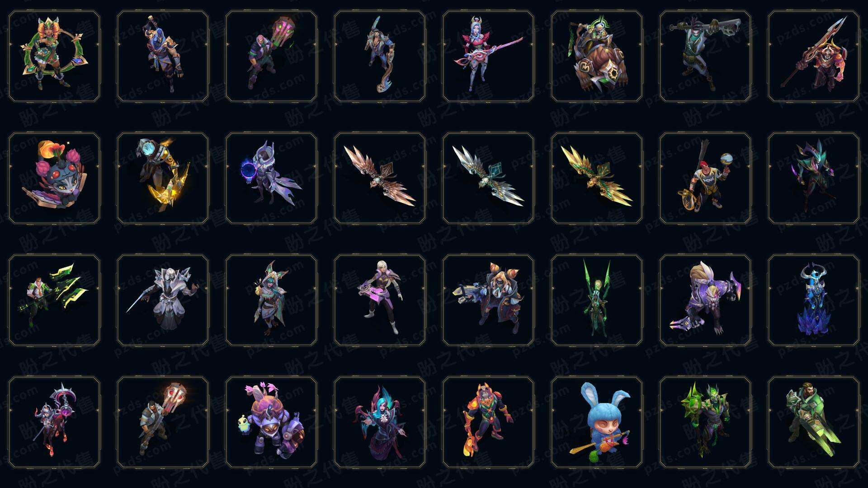
Task: Select the character holding purple dark orb
Action: coord(271,178)
